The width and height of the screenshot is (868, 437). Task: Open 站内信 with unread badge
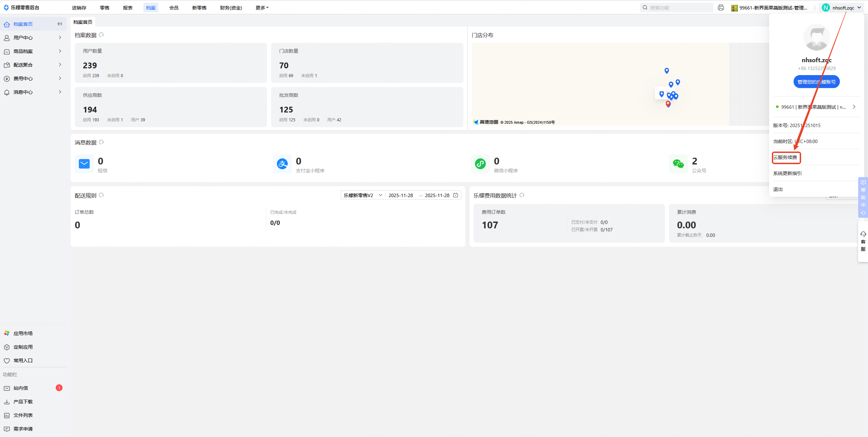pos(21,388)
